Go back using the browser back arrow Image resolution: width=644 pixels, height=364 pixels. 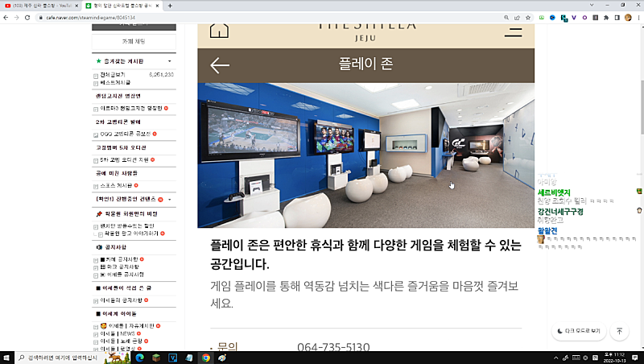(6, 18)
